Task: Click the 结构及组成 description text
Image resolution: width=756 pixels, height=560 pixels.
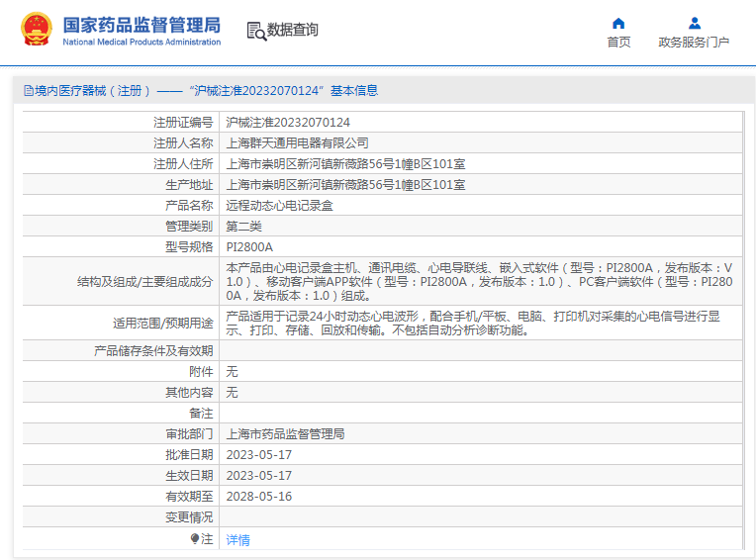Action: (479, 281)
